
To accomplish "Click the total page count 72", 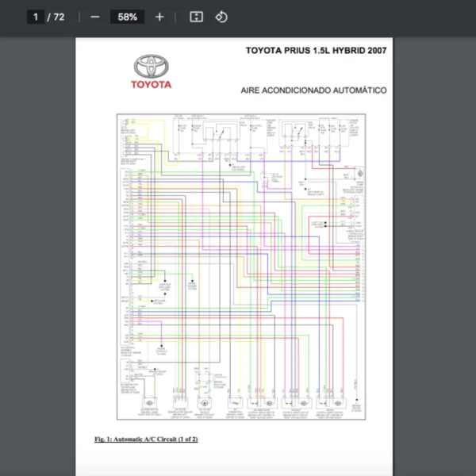I will (x=59, y=17).
